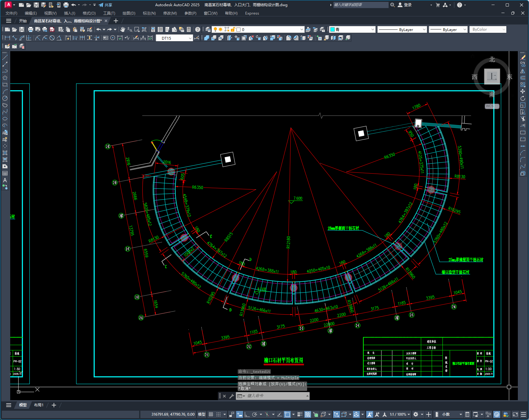This screenshot has height=420, width=529.
Task: Click the 共享 share button
Action: 105,5
